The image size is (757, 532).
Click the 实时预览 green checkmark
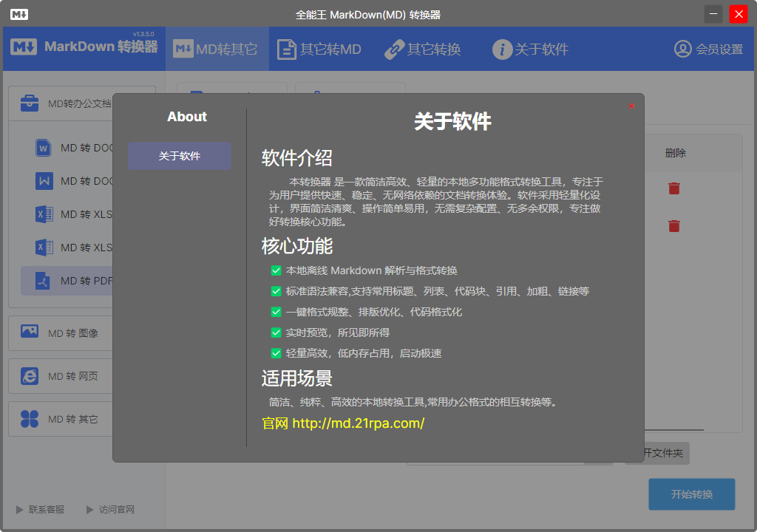point(276,332)
